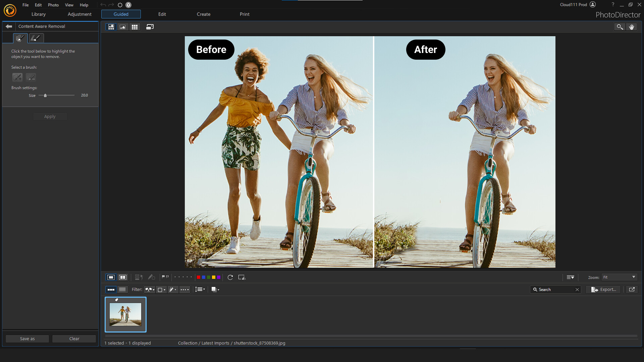Screen dimensions: 644x362
Task: Open the Guided tab
Action: point(121,14)
